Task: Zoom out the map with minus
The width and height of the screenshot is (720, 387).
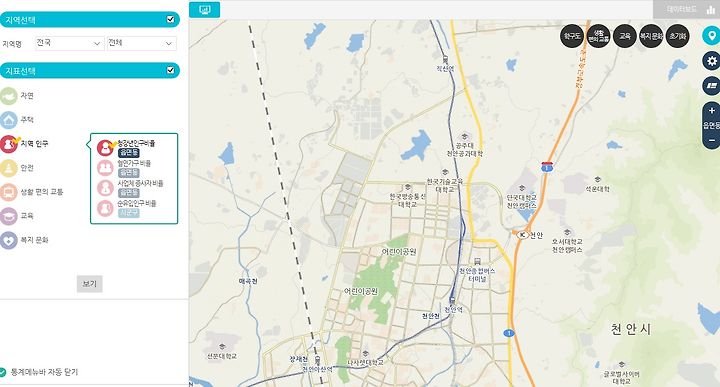Action: (x=711, y=140)
